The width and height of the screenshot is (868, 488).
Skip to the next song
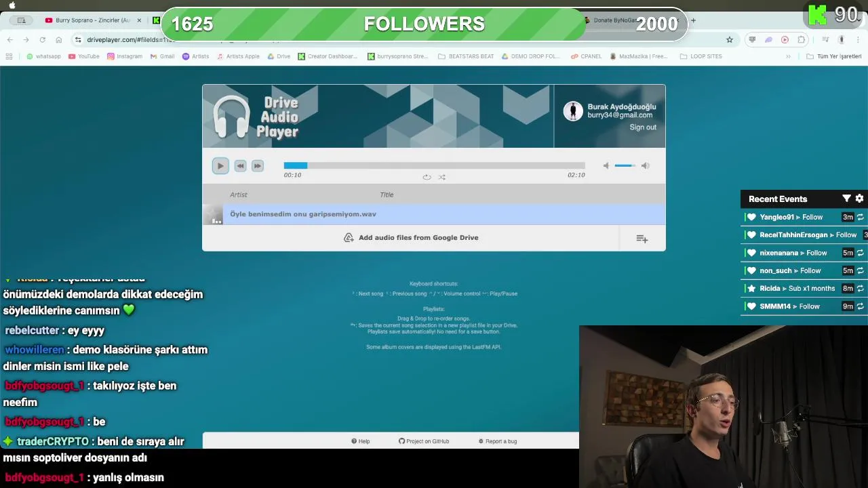258,166
